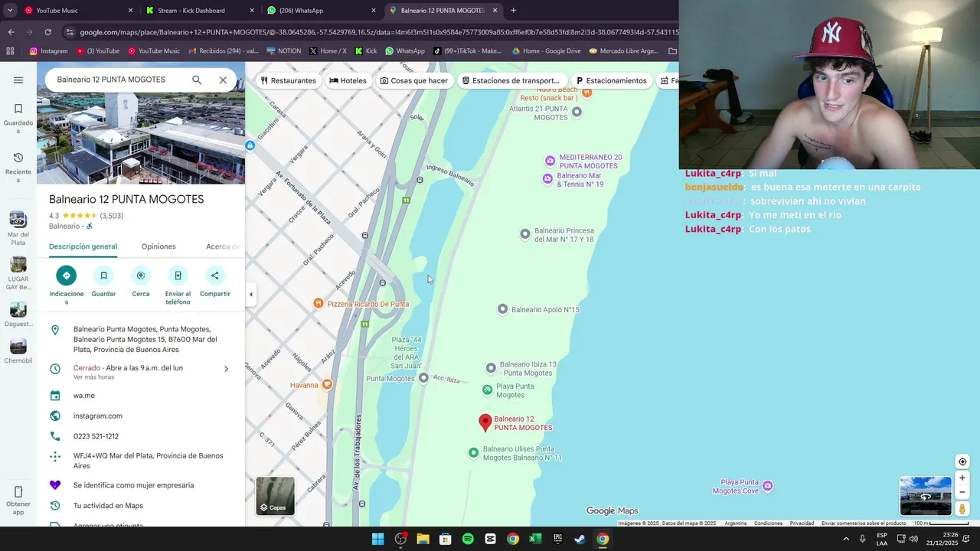Collapse the side panel arrow
Screen dimensions: 980x551
pyautogui.click(x=250, y=294)
